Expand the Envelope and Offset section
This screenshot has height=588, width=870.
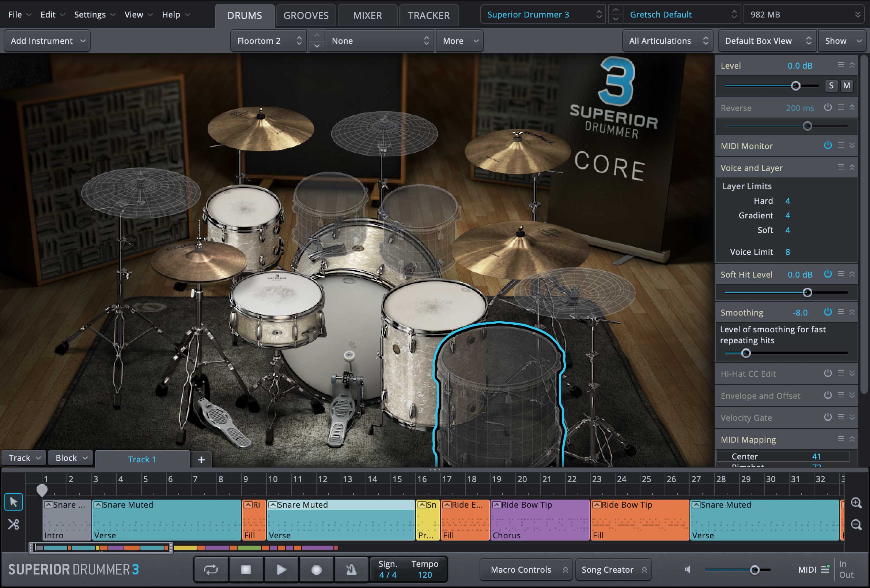tap(852, 396)
